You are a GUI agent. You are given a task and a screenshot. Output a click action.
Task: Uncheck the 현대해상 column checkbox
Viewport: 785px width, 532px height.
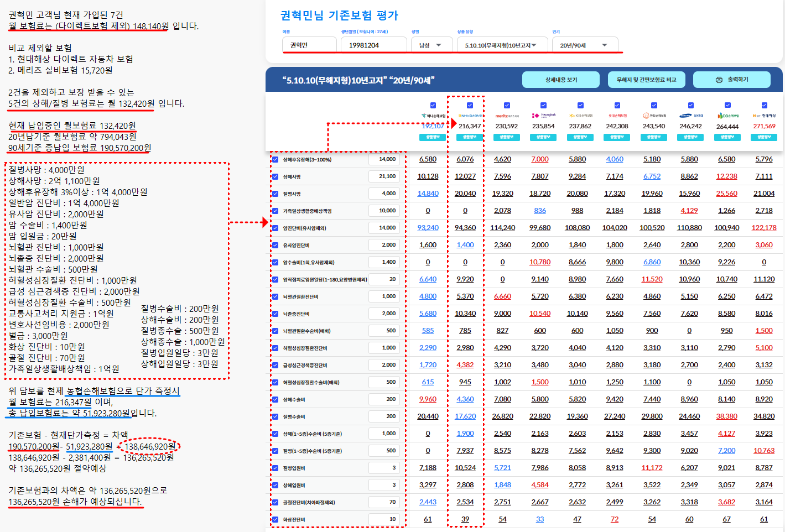[x=764, y=105]
